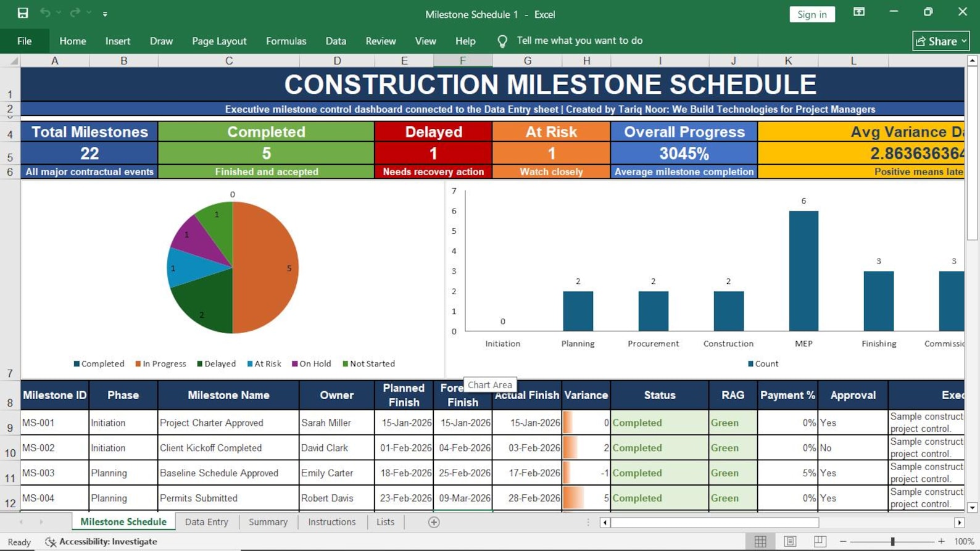Image resolution: width=980 pixels, height=551 pixels.
Task: Select the MS-001 milestone ID cell
Action: [55, 423]
